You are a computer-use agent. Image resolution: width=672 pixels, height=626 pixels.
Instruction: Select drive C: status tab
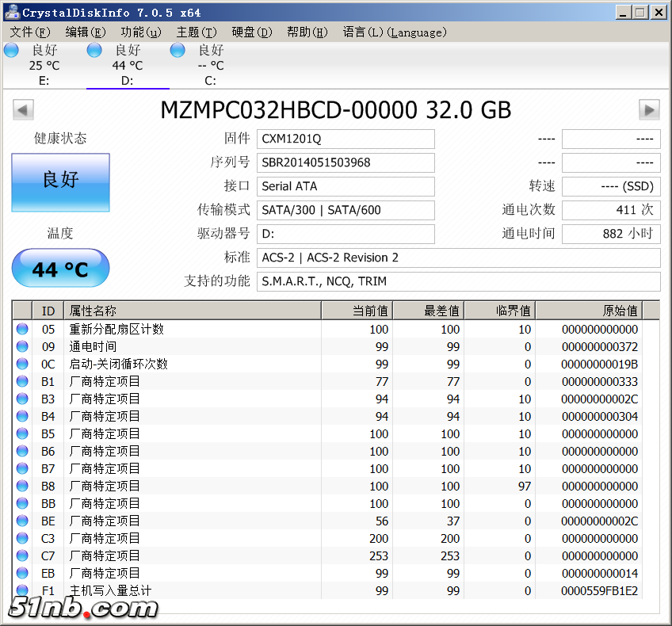(x=211, y=65)
